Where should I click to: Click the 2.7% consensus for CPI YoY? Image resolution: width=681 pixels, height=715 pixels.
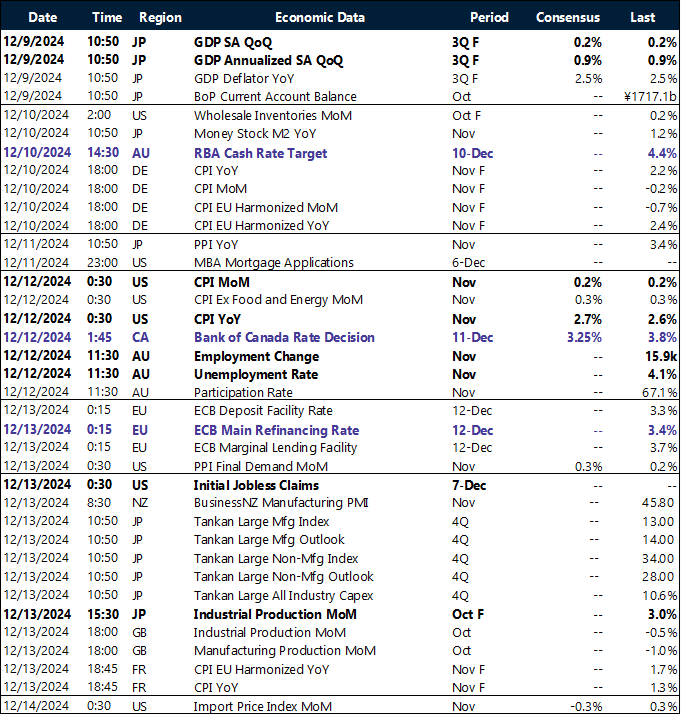tap(587, 319)
